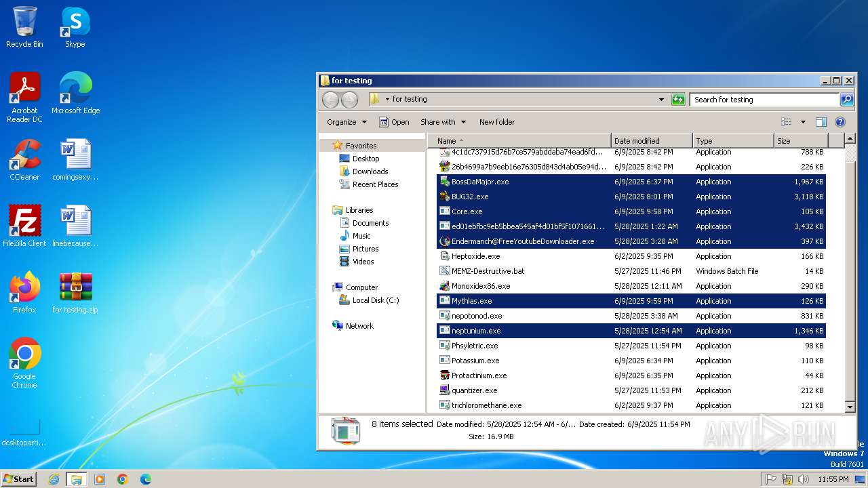Click the New folder button
Viewport: 868px width, 488px height.
click(497, 122)
